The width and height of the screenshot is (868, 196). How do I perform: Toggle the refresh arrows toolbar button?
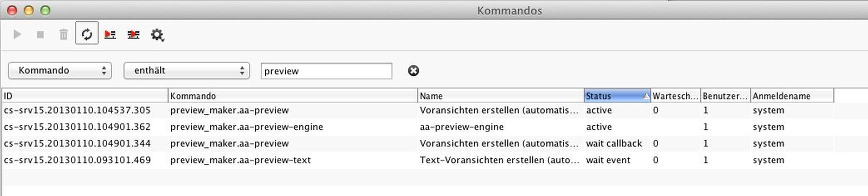(87, 33)
